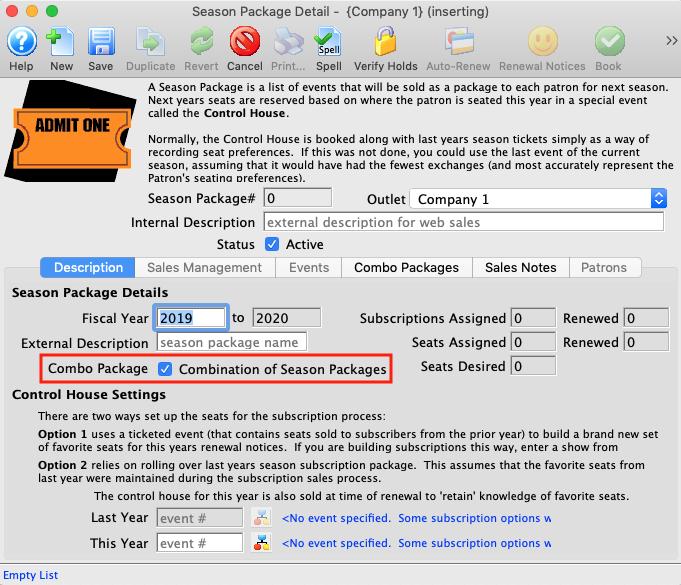Click the 'Season Package Details' heading
681x585 pixels.
(90, 292)
